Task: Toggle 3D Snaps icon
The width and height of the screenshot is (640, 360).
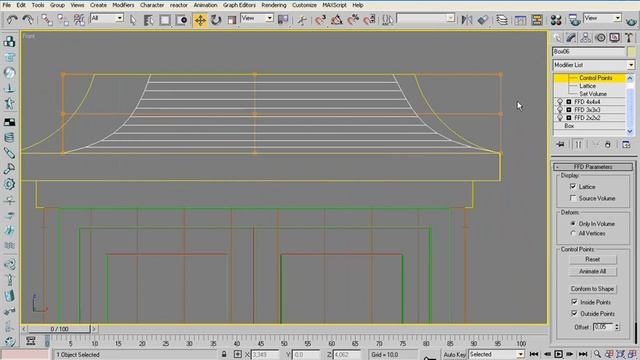Action: click(320, 20)
